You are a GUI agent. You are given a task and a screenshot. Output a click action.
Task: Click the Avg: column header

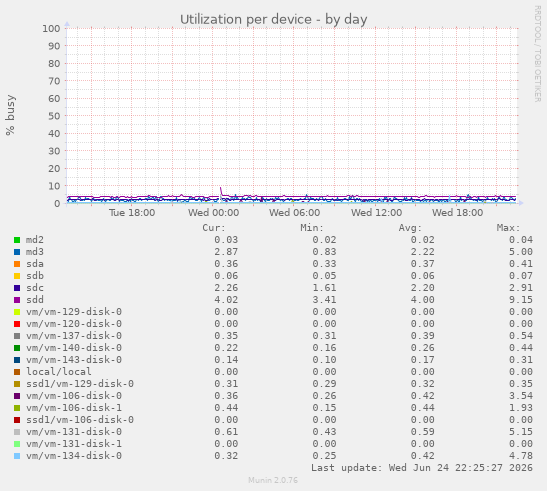(411, 228)
